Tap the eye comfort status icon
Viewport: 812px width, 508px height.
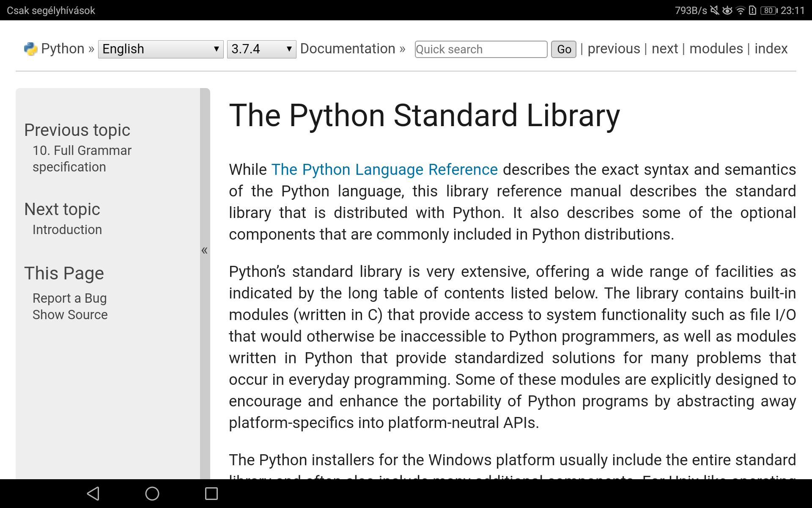pos(727,11)
